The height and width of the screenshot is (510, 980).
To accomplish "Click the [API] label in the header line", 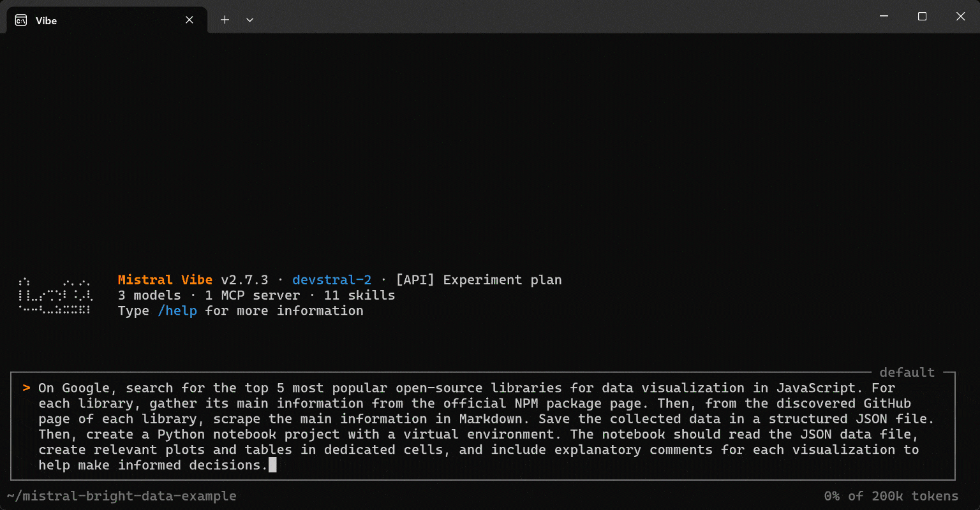I will pos(415,279).
